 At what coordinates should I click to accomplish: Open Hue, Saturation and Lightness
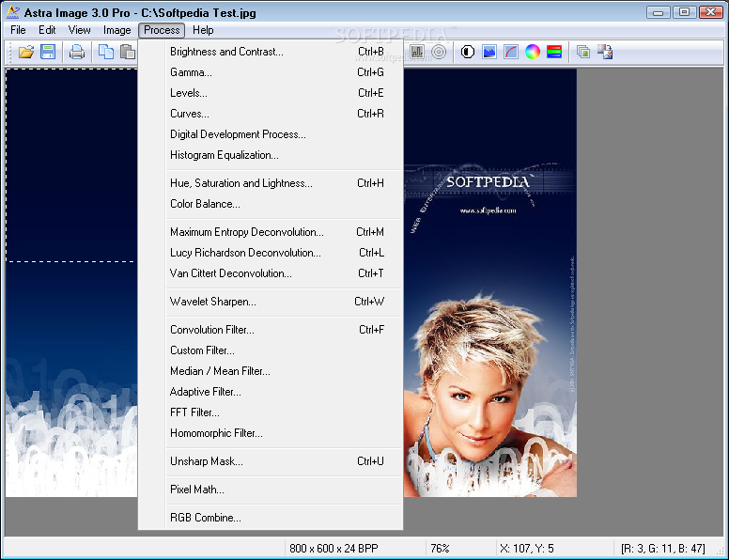(271, 183)
